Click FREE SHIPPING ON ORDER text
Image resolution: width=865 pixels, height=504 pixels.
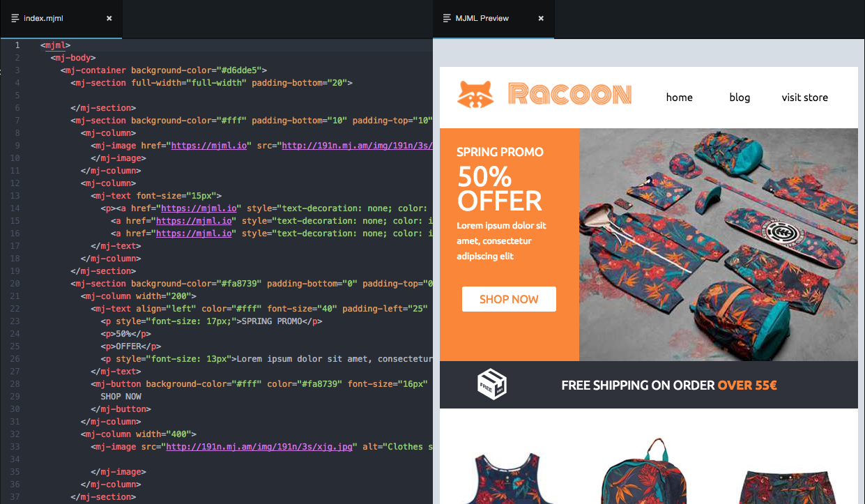[638, 385]
